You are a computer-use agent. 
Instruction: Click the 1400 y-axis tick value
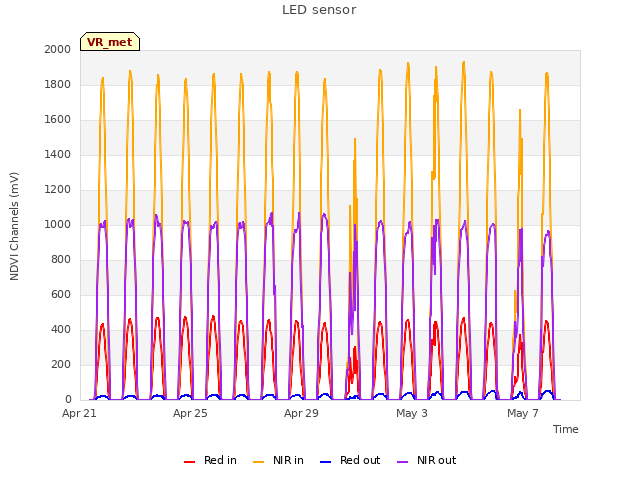(x=58, y=154)
